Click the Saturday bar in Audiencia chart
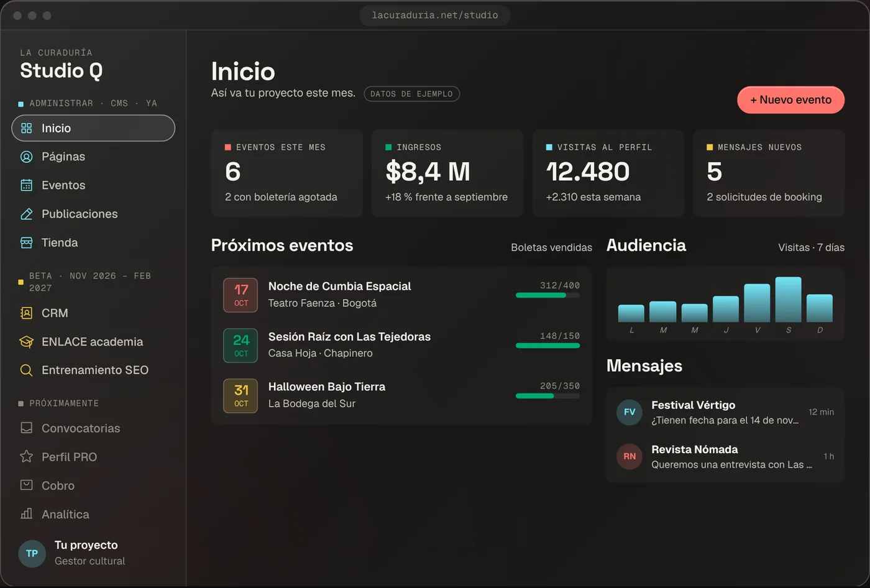Image resolution: width=870 pixels, height=588 pixels. click(x=788, y=300)
